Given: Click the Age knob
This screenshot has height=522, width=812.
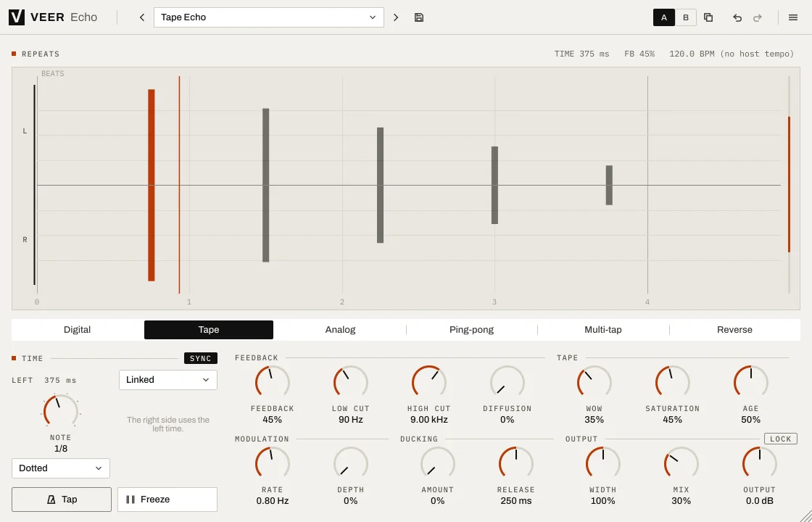Looking at the screenshot, I should pos(750,383).
